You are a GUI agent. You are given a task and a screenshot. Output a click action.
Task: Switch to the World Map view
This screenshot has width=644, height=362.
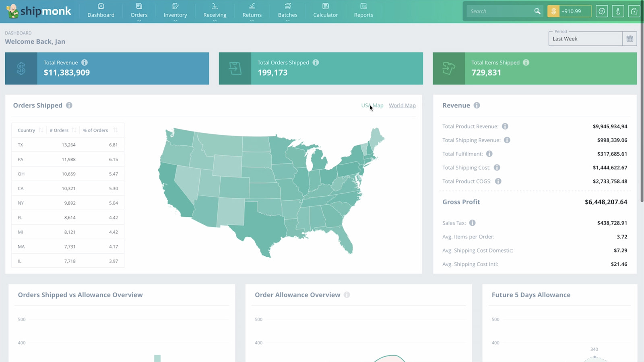(x=402, y=105)
